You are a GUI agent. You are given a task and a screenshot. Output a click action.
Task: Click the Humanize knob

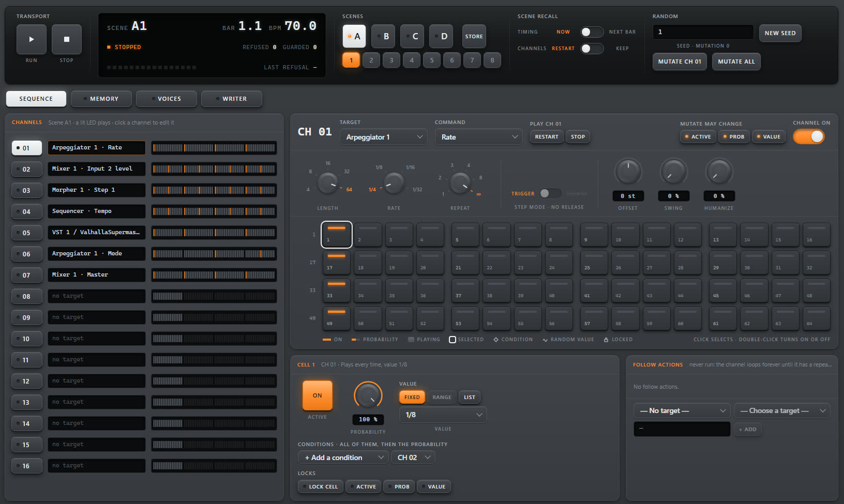tap(719, 172)
